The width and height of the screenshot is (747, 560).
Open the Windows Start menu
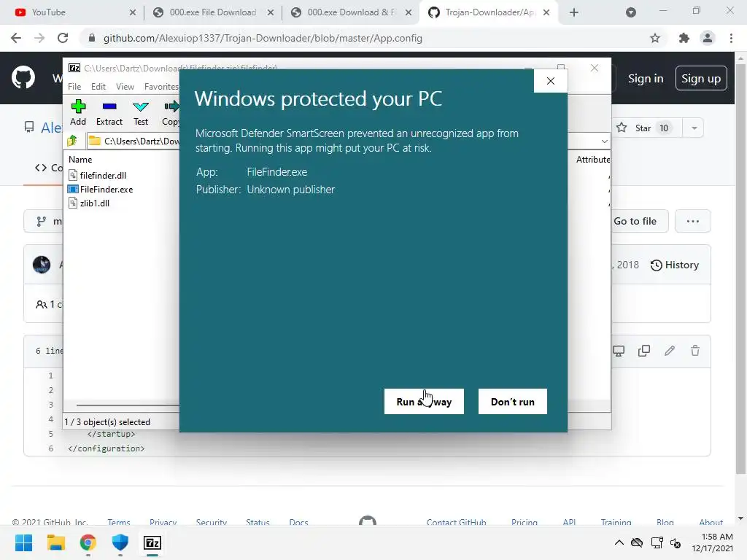point(23,542)
